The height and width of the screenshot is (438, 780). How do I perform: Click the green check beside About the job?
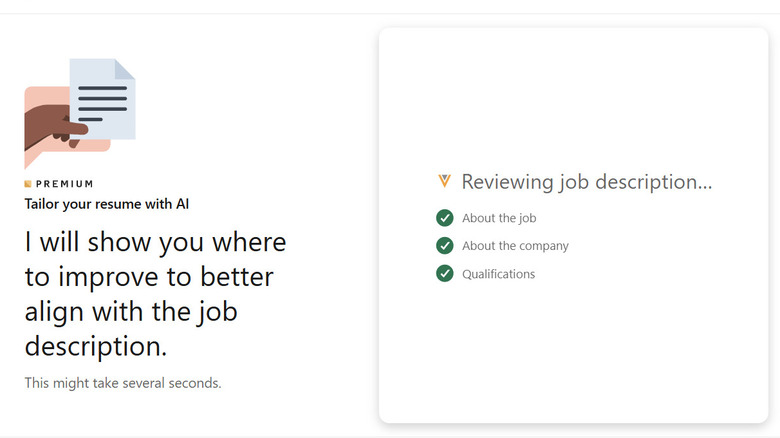click(x=445, y=218)
